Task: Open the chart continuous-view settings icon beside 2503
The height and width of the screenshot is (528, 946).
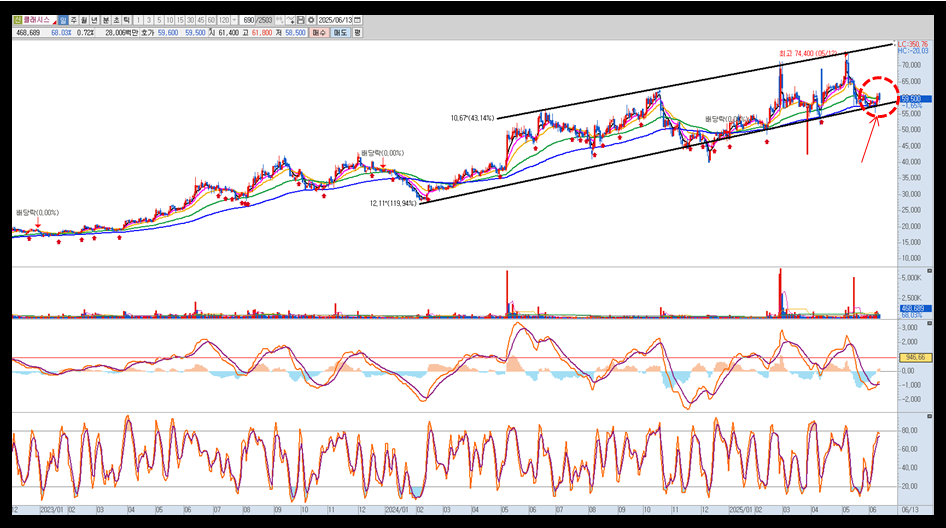Action: 280,21
